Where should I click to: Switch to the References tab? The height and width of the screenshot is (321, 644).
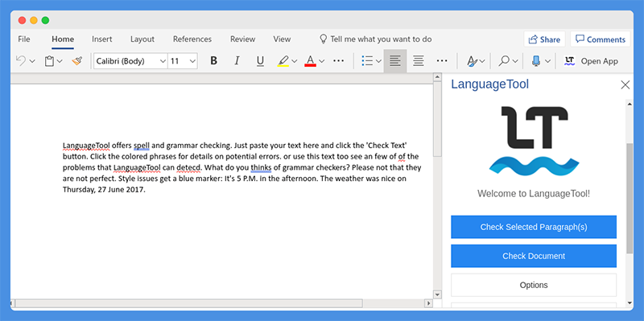pos(192,39)
